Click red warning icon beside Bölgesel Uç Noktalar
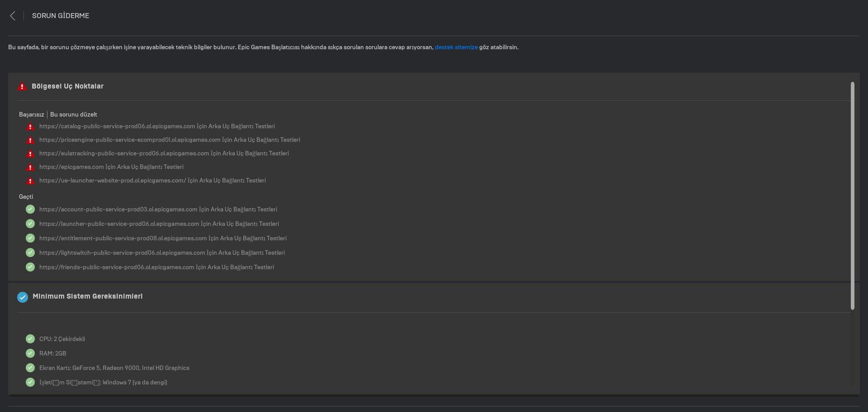This screenshot has width=868, height=412. (x=22, y=86)
